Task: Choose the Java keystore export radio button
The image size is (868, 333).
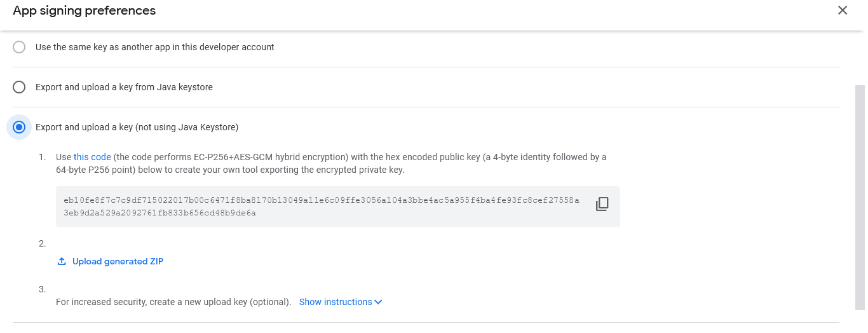Action: pyautogui.click(x=19, y=87)
